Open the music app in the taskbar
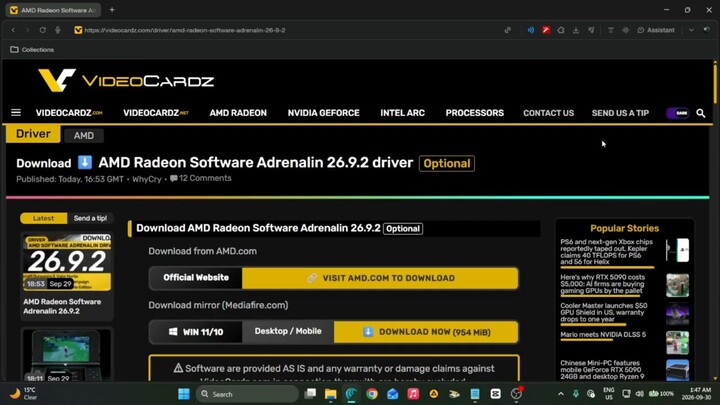Viewport: 720px width, 405px height. [x=413, y=394]
